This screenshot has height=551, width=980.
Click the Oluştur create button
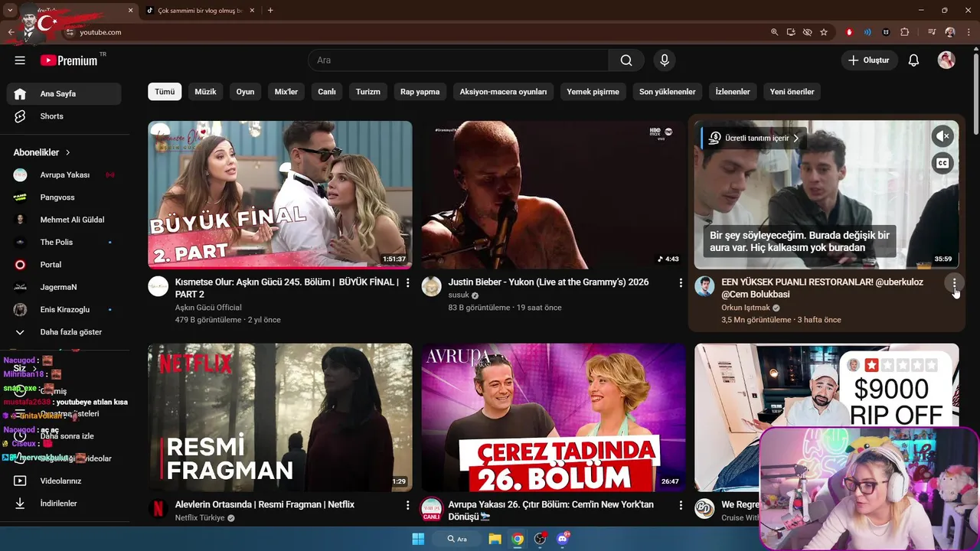(869, 60)
